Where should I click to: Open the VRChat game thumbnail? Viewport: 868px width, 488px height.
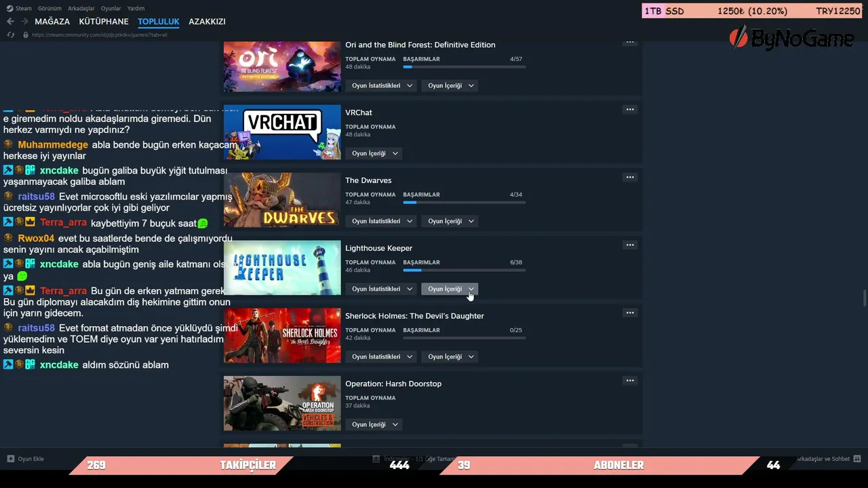[282, 132]
